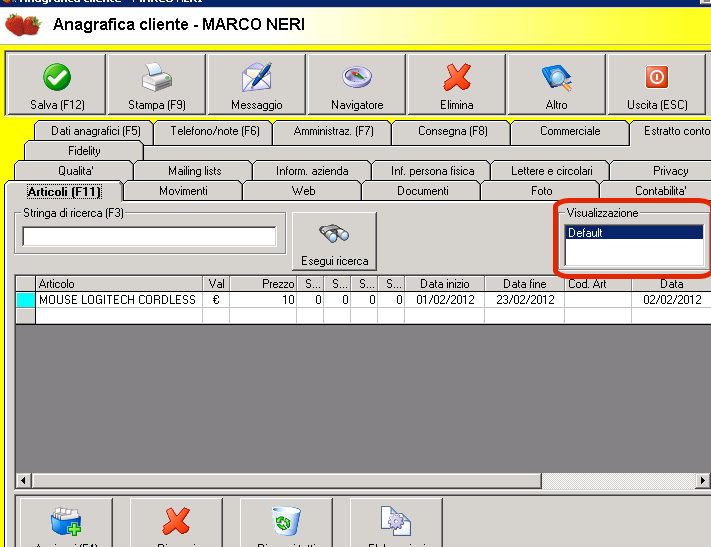Click the cyan row selector of first row

pyautogui.click(x=25, y=300)
